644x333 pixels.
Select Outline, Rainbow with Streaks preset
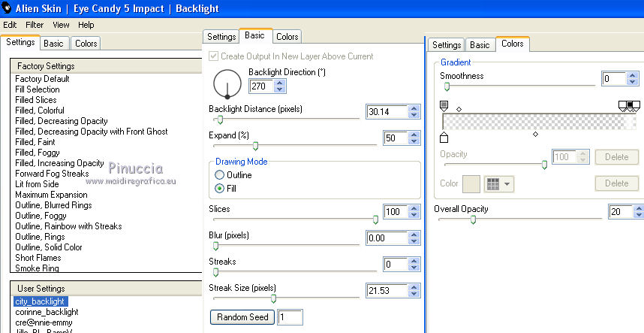tap(68, 226)
